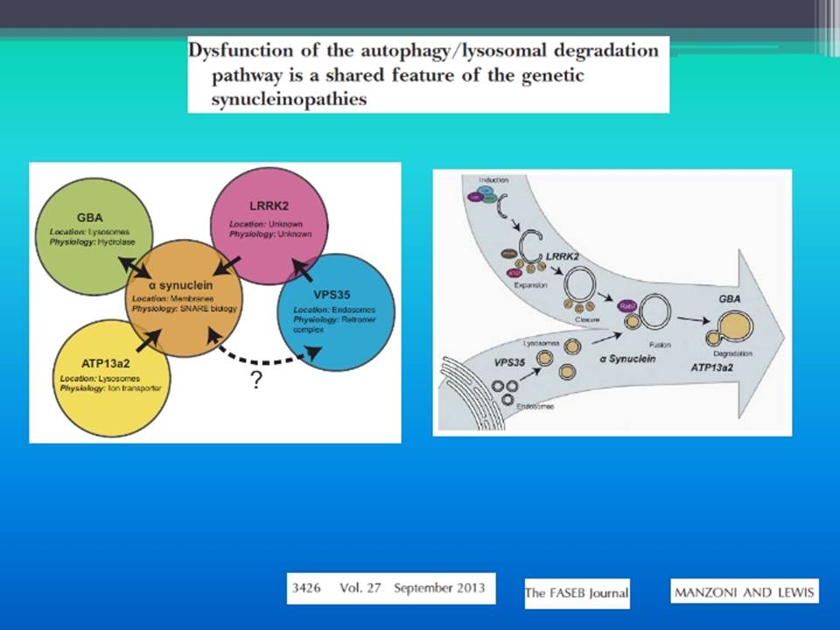Click the 'Degradation' label in the pathway figure
The height and width of the screenshot is (630, 840).
click(x=733, y=353)
